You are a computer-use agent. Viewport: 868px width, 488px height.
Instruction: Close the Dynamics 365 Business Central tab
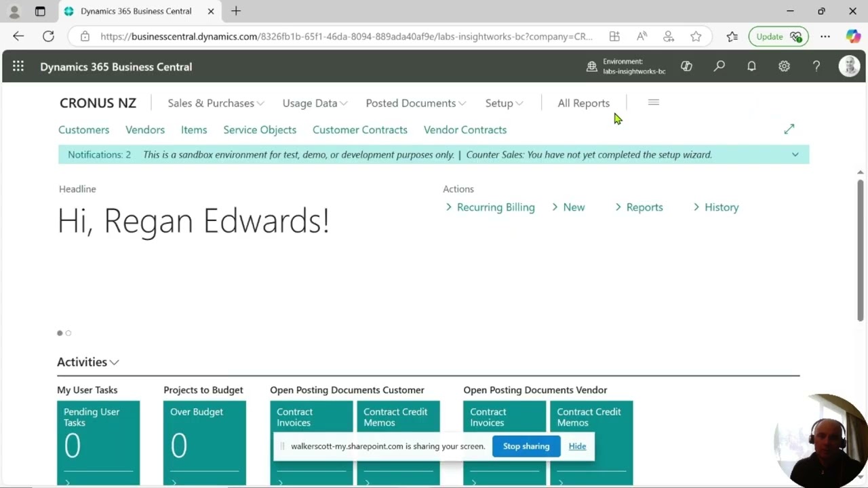[x=211, y=12]
